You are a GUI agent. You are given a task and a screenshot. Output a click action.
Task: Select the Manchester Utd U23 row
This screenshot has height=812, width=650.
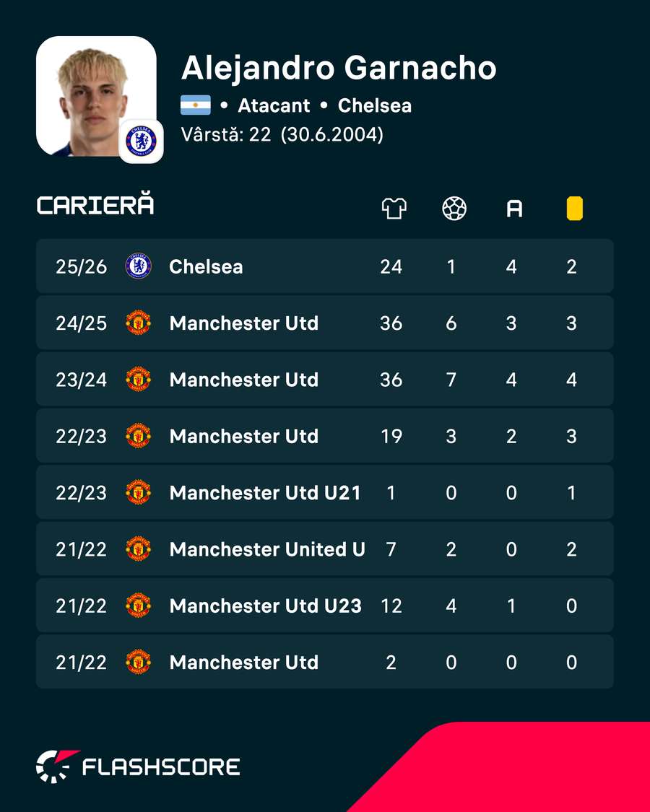click(x=324, y=605)
